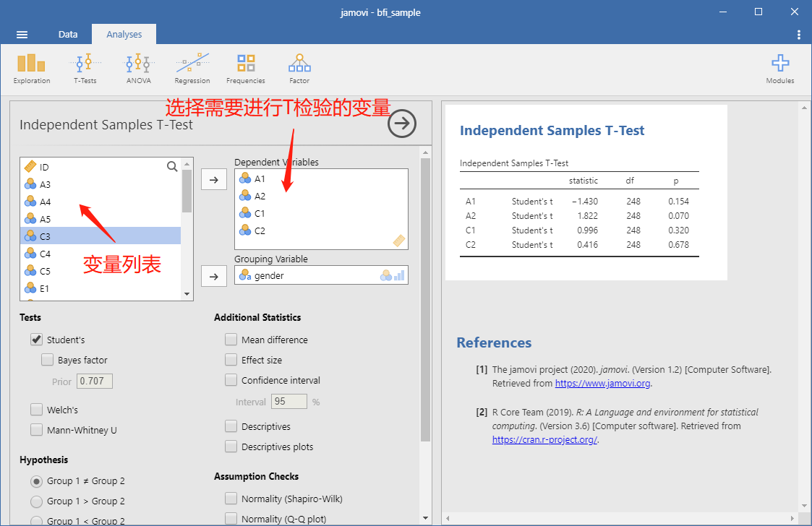The width and height of the screenshot is (812, 526).
Task: Check the Descriptives option
Action: 231,426
